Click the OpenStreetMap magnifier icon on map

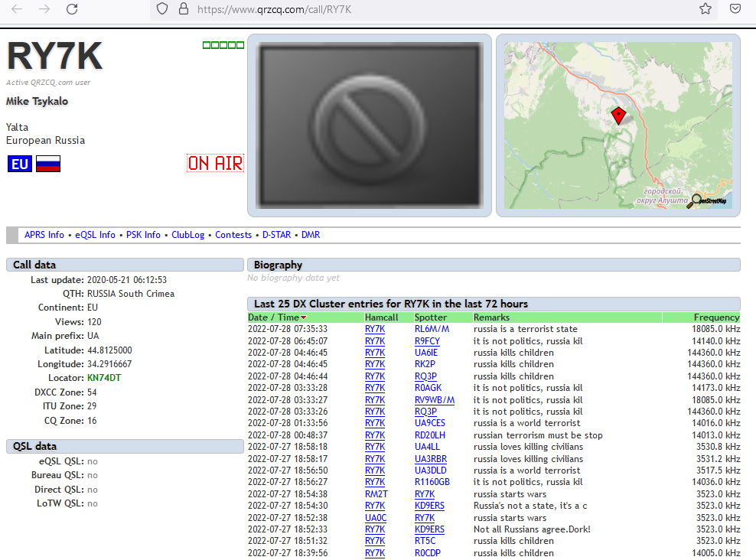pos(696,201)
